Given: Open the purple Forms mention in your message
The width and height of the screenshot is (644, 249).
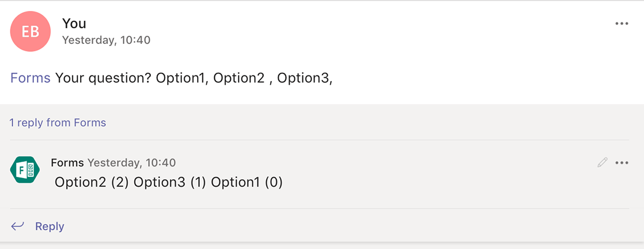Looking at the screenshot, I should point(31,78).
